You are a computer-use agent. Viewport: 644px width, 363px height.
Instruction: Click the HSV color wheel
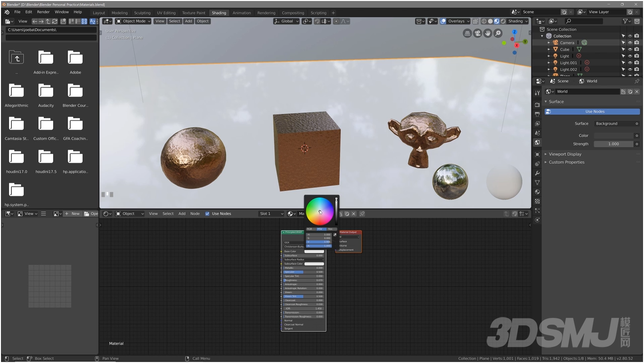coord(320,211)
